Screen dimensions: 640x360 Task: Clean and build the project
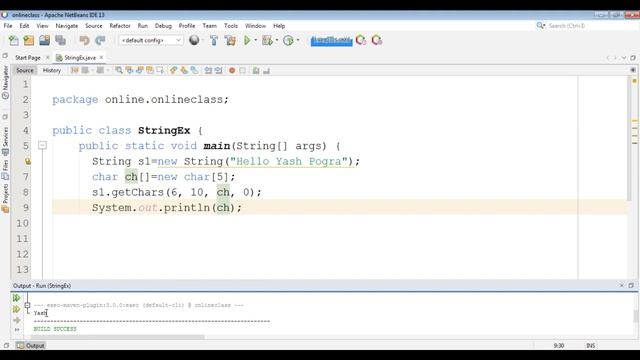230,40
